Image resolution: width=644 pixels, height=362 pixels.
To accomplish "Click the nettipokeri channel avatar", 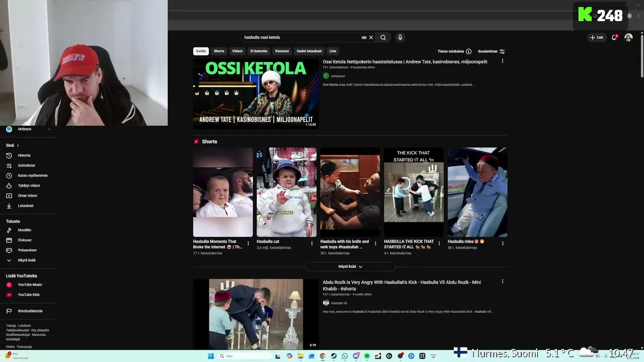I will click(x=326, y=76).
